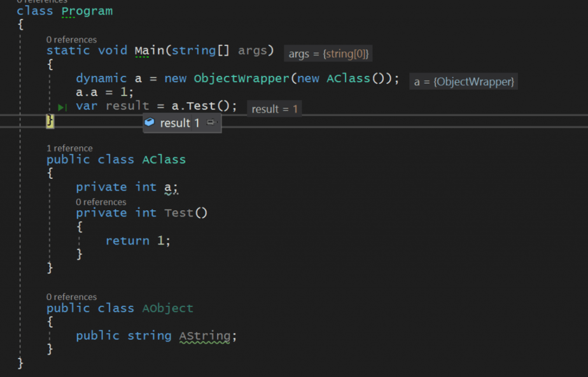Click the 'return 1;' statement
This screenshot has height=377, width=588.
pyautogui.click(x=138, y=241)
